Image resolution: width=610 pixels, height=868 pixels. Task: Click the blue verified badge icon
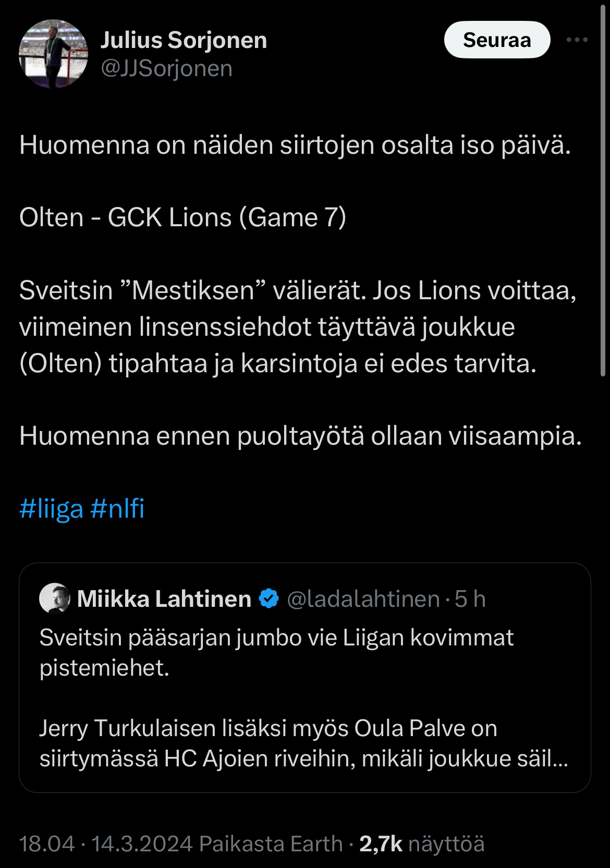point(269,599)
